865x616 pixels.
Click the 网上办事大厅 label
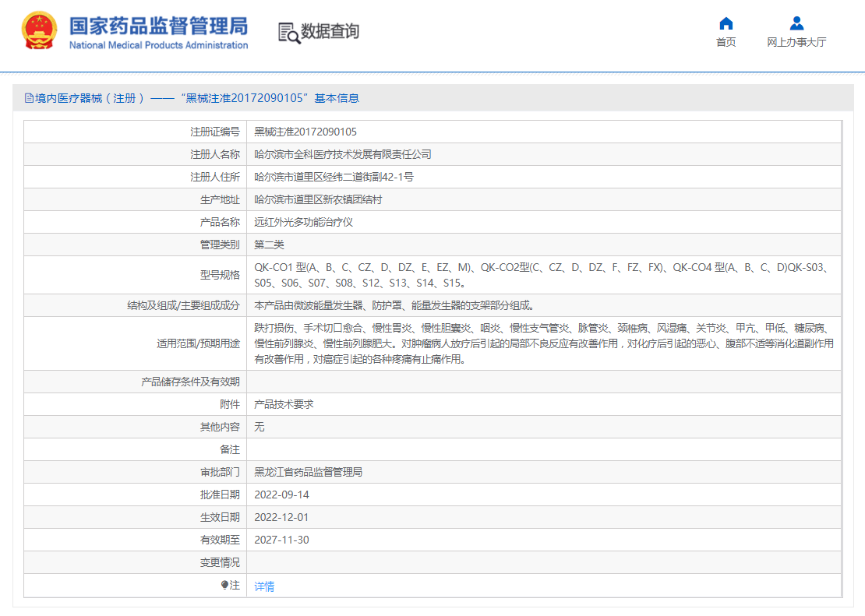coord(796,43)
